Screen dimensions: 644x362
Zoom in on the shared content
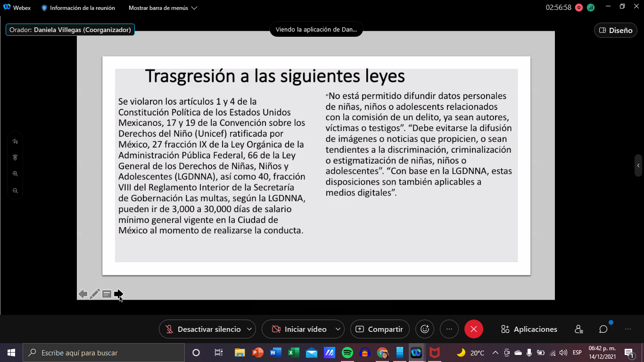tap(15, 174)
